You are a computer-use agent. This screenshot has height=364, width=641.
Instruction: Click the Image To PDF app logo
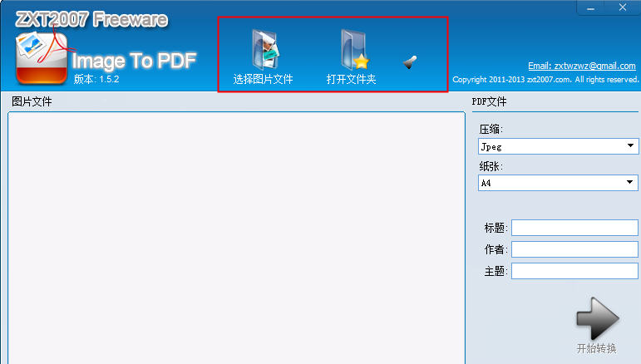[42, 58]
